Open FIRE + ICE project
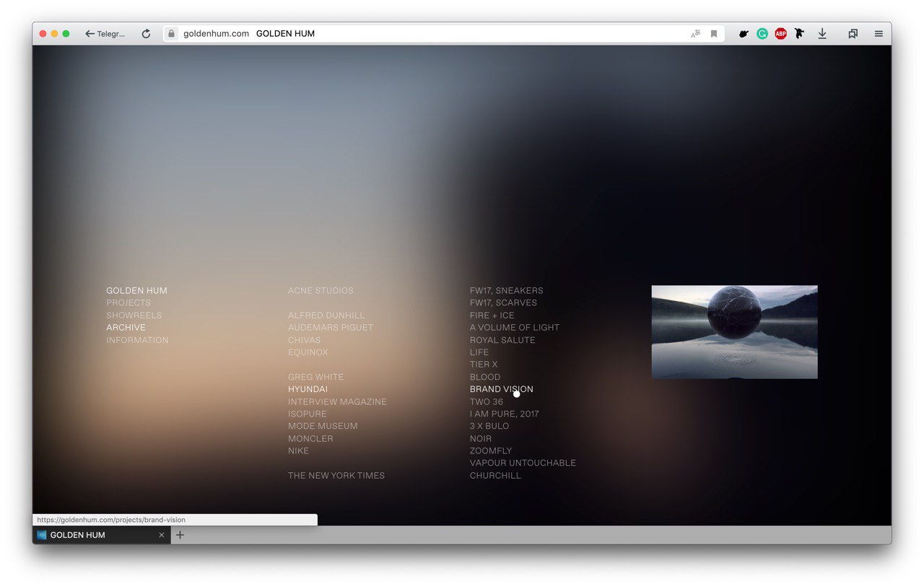The height and width of the screenshot is (587, 924). coord(492,316)
